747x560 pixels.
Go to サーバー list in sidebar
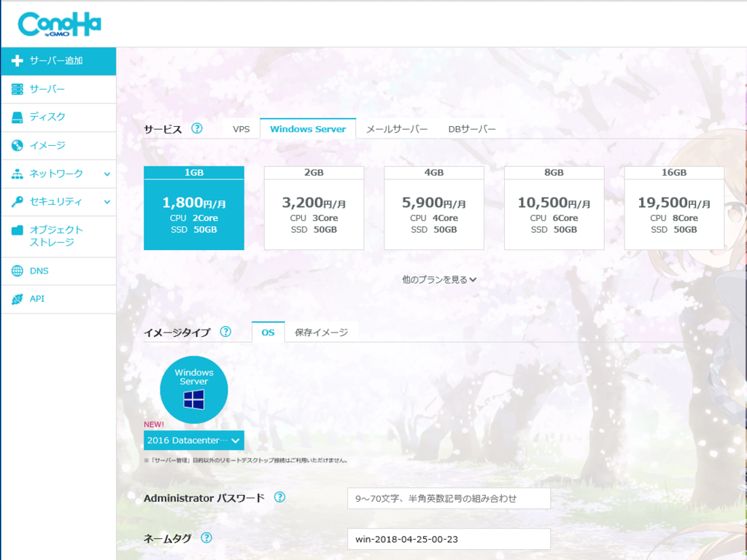pyautogui.click(x=58, y=89)
